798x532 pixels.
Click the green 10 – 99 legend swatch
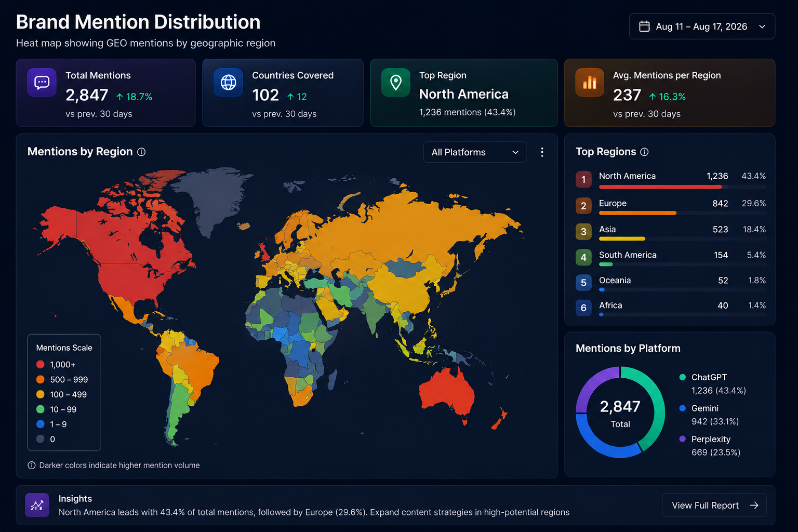(41, 409)
